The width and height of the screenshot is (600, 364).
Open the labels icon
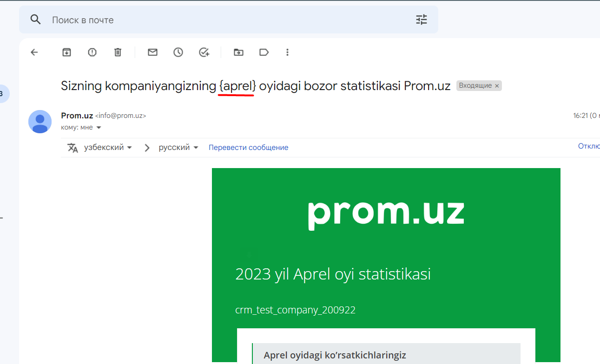(x=264, y=52)
